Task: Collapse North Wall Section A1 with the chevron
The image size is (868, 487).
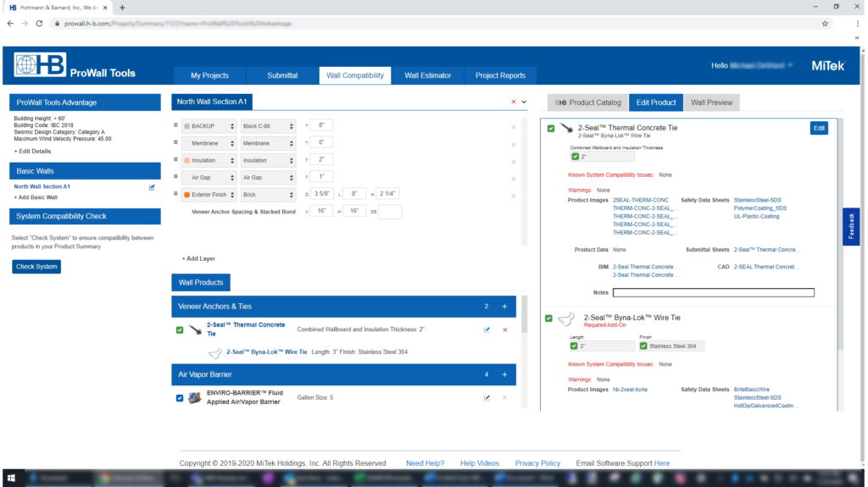Action: 524,102
